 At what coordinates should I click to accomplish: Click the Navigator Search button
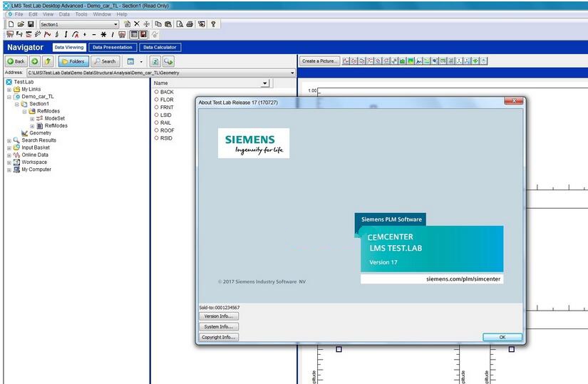pyautogui.click(x=105, y=61)
